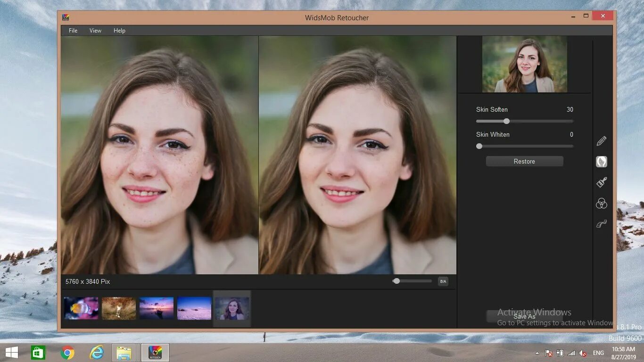Click the 5760 x 3840 Pix dimension text

[88, 281]
